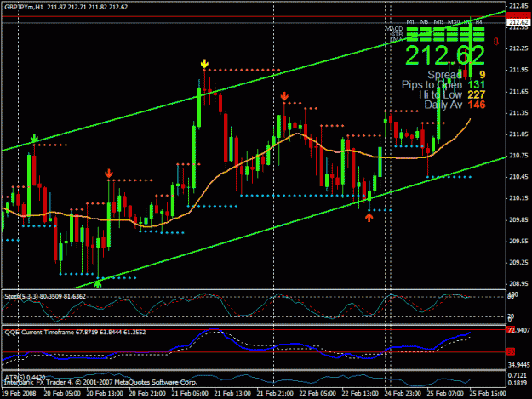Image resolution: width=532 pixels, height=399 pixels.
Task: Click the ATR scale value 0.1819
Action: (518, 383)
